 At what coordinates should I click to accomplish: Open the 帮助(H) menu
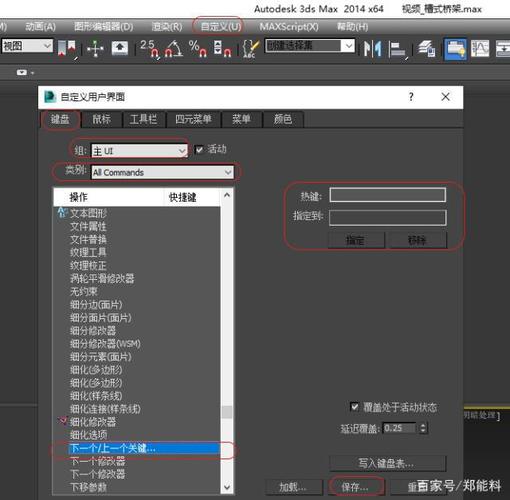[353, 27]
